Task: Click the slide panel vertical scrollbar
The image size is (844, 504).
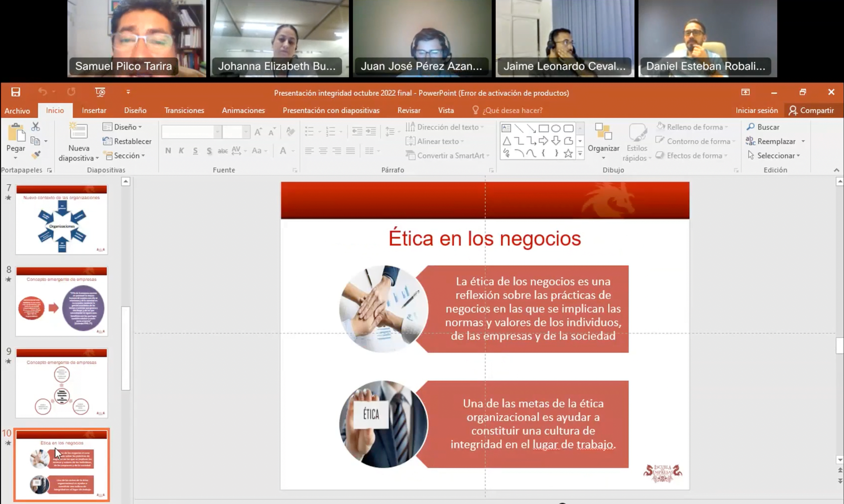Action: pyautogui.click(x=126, y=348)
